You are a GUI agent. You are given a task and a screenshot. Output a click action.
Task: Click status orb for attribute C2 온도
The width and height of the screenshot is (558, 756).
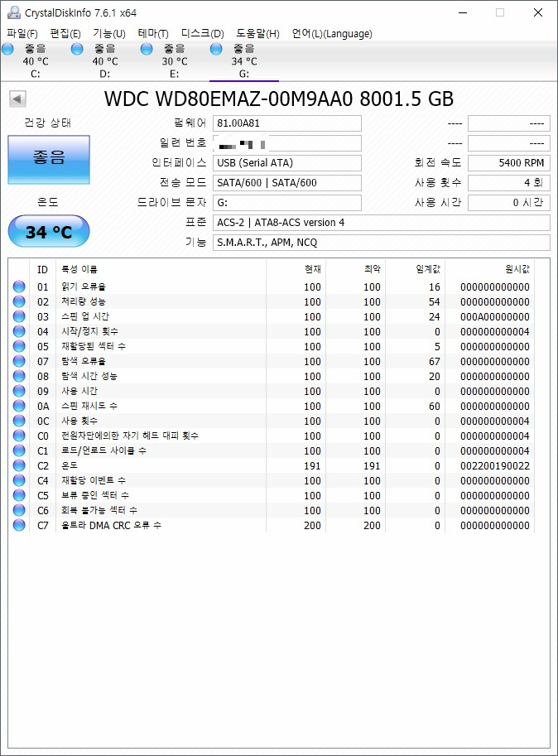point(19,465)
